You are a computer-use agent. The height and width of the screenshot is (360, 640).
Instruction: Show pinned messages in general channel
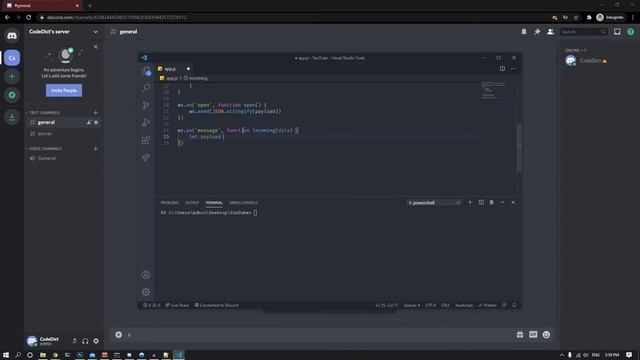(537, 32)
